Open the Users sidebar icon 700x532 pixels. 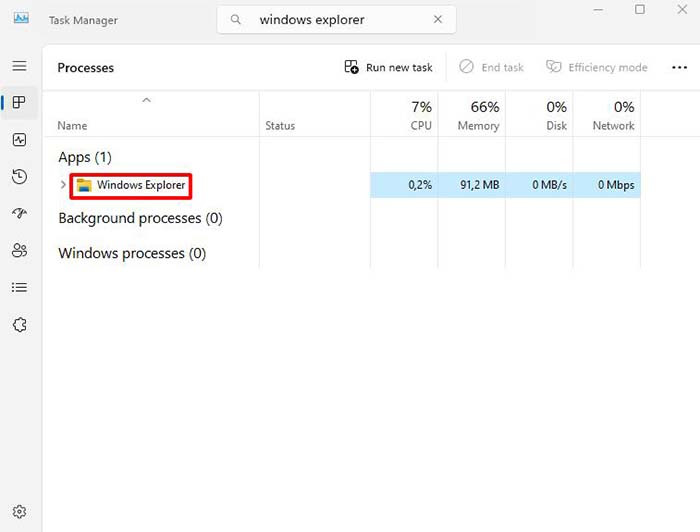tap(19, 250)
